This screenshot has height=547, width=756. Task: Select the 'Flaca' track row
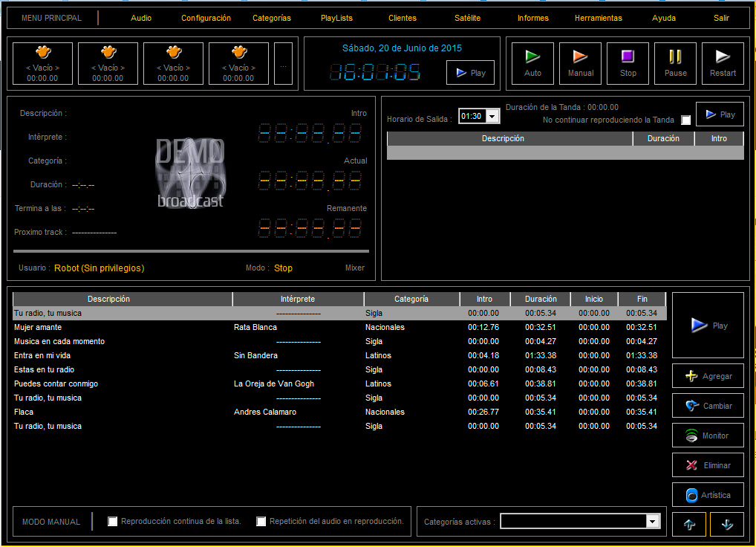339,412
